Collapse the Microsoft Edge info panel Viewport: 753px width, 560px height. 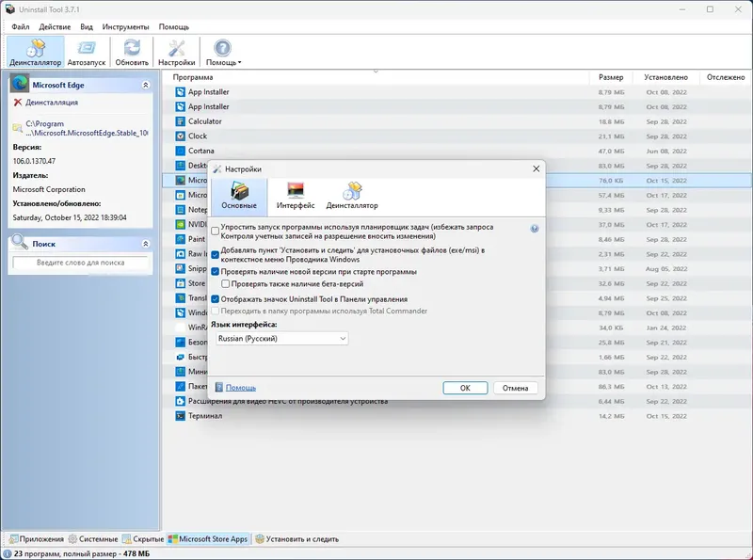point(146,85)
